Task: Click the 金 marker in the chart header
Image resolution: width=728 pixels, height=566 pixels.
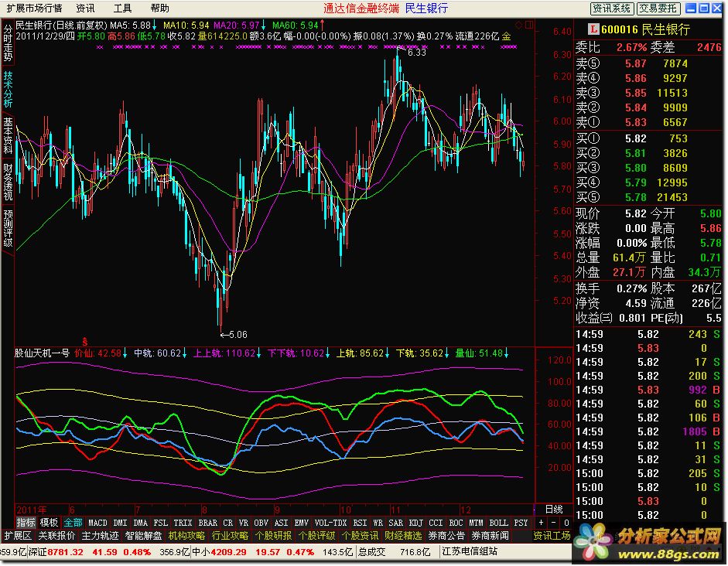Action: [506, 36]
